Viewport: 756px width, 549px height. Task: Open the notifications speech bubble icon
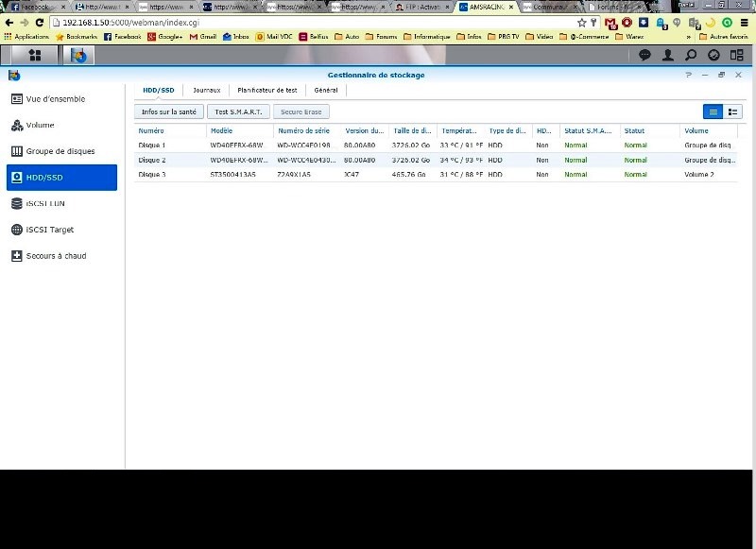(644, 55)
